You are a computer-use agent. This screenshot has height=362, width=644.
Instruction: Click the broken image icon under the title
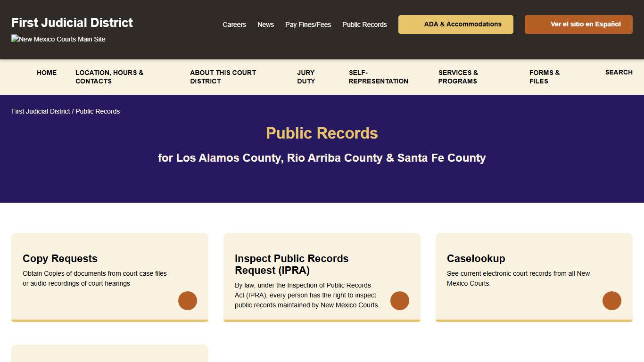(15, 38)
